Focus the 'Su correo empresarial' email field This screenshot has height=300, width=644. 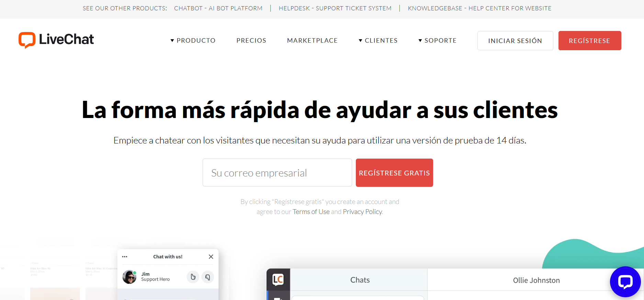277,173
